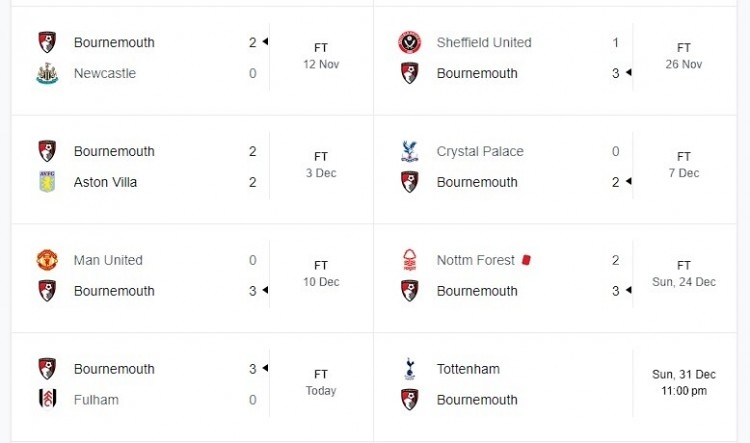Click the red card icon beside Nottm Forest

tap(526, 260)
